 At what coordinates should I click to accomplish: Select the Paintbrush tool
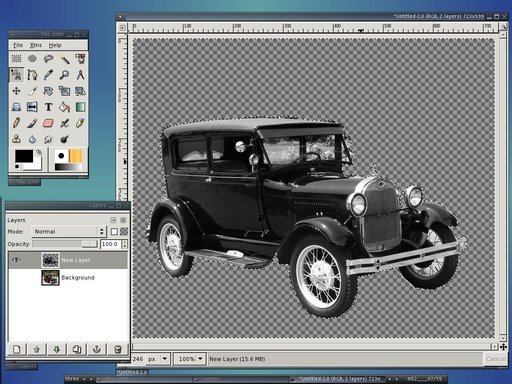point(32,123)
